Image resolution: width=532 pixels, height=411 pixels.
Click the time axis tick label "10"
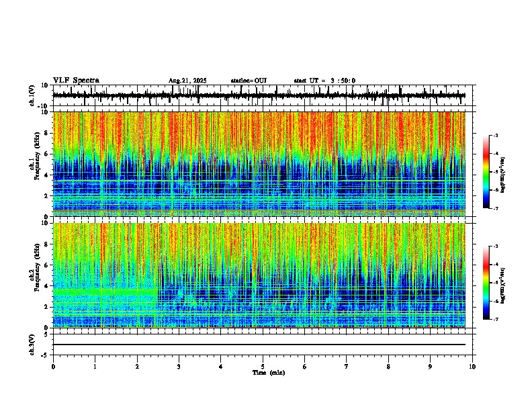472,366
